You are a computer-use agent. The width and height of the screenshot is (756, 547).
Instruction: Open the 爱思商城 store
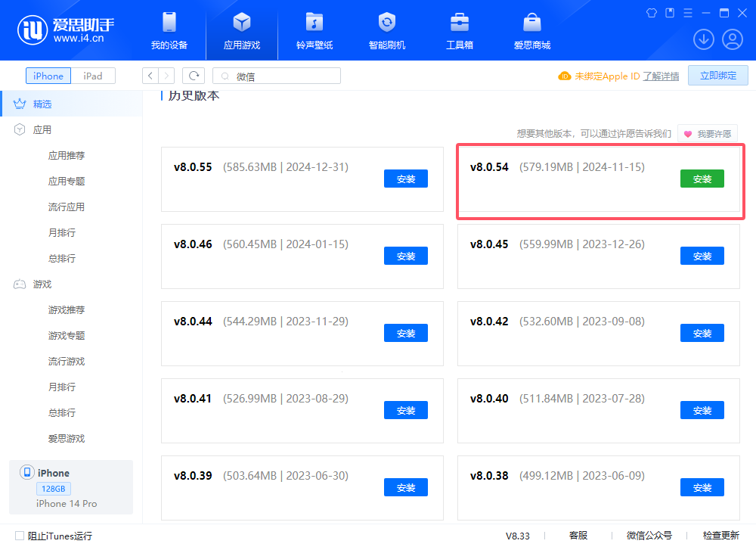click(531, 30)
